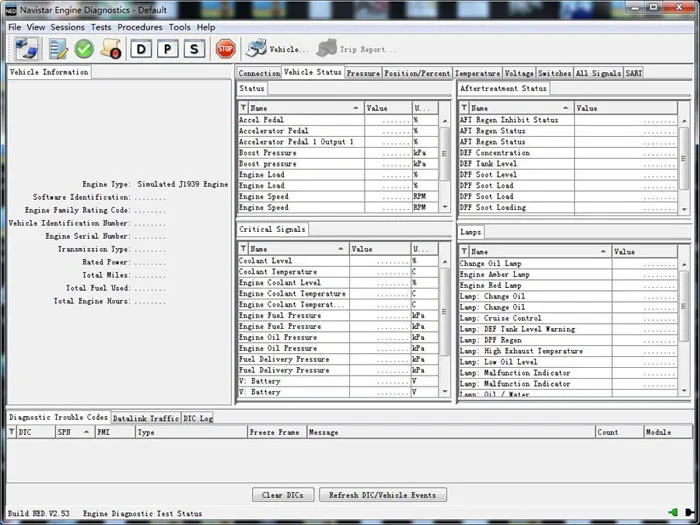Click the P toolbar button
The image size is (700, 525).
[x=167, y=49]
